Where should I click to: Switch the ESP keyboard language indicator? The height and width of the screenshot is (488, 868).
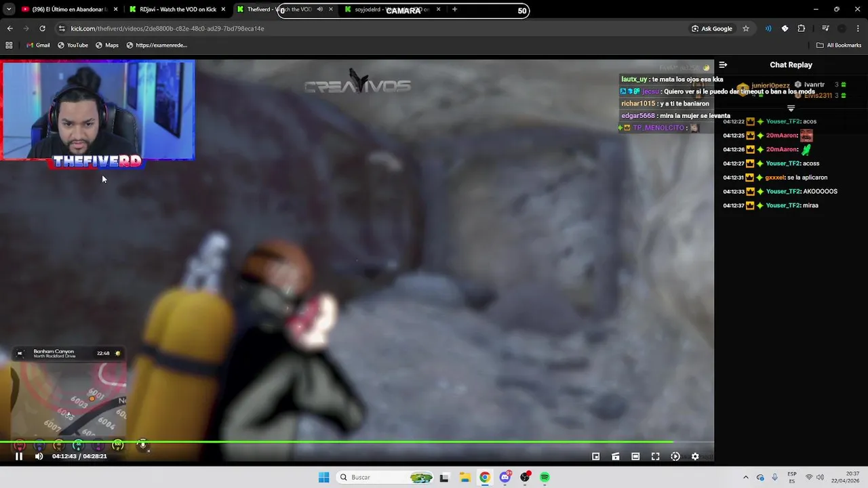pyautogui.click(x=792, y=477)
